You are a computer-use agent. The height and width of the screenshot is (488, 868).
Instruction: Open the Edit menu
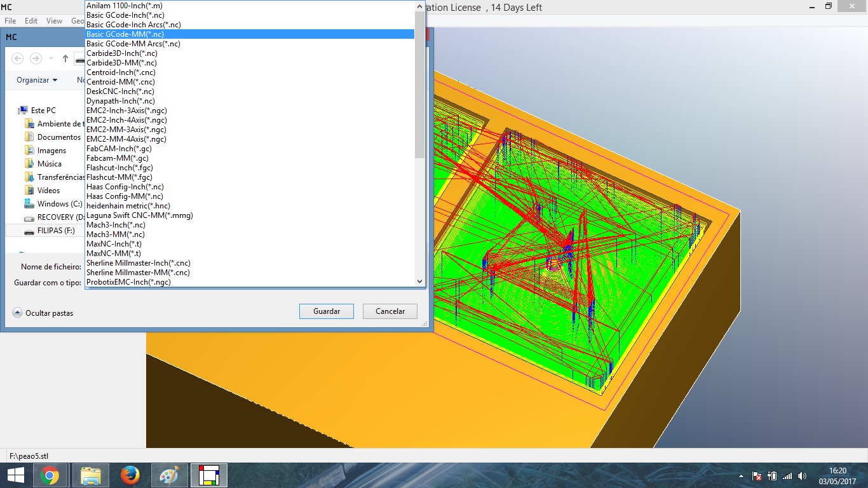pyautogui.click(x=31, y=21)
